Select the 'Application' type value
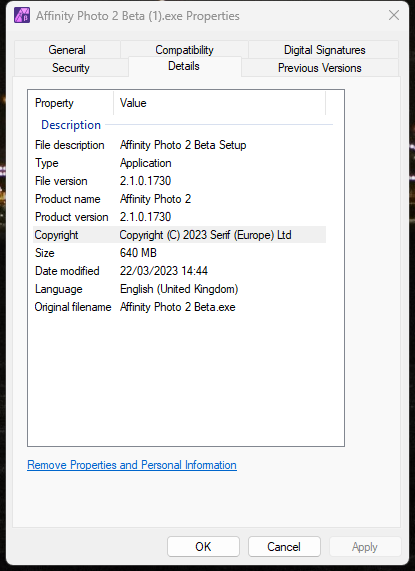Viewport: 415px width, 571px height. click(x=146, y=163)
